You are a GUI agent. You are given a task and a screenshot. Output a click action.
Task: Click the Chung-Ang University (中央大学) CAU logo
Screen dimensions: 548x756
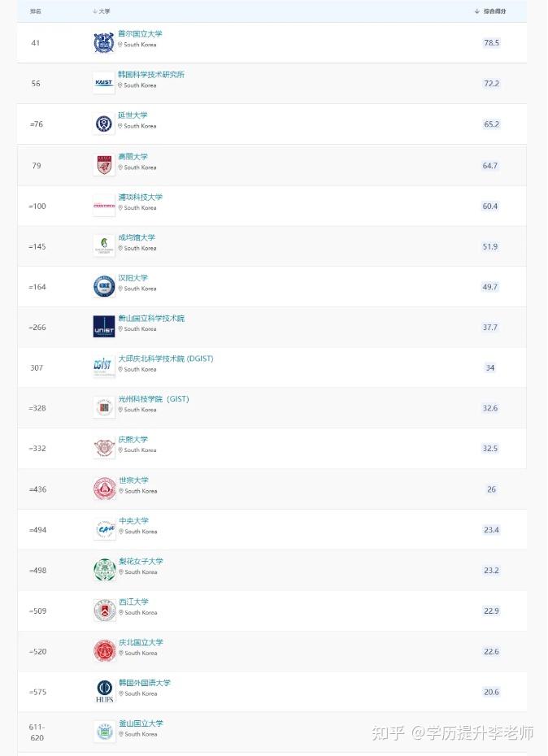click(104, 529)
